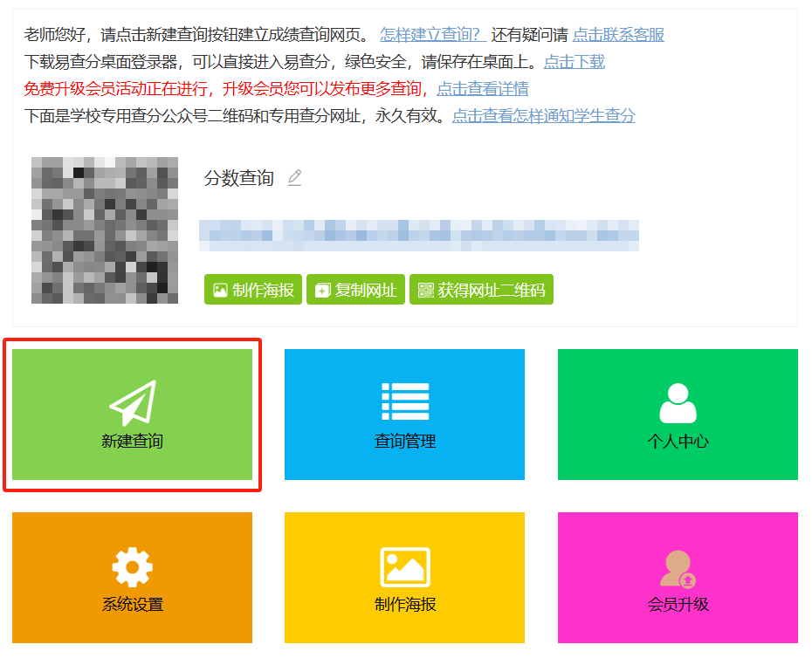Image resolution: width=812 pixels, height=658 pixels.
Task: Open the 查询管理 tile label
Action: [x=405, y=441]
